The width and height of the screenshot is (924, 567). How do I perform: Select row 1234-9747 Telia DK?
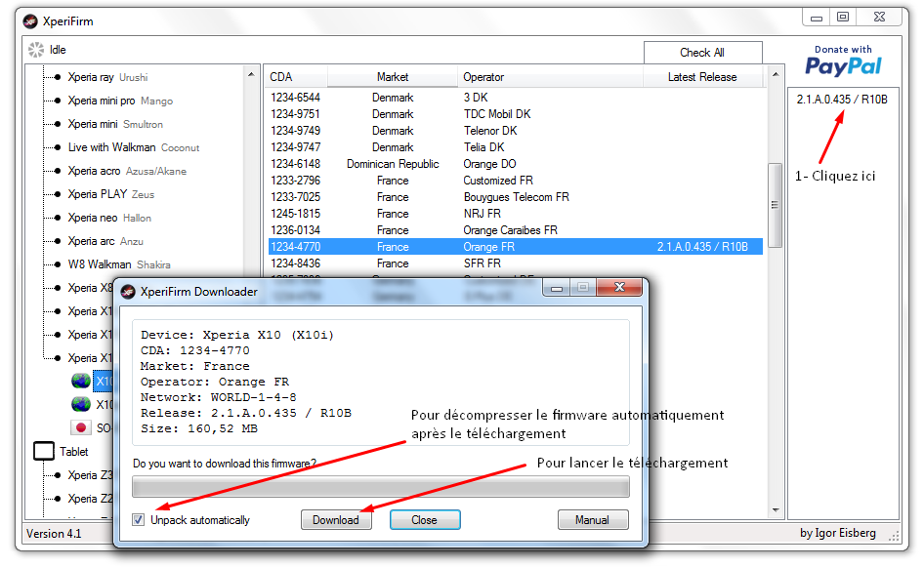tap(516, 147)
